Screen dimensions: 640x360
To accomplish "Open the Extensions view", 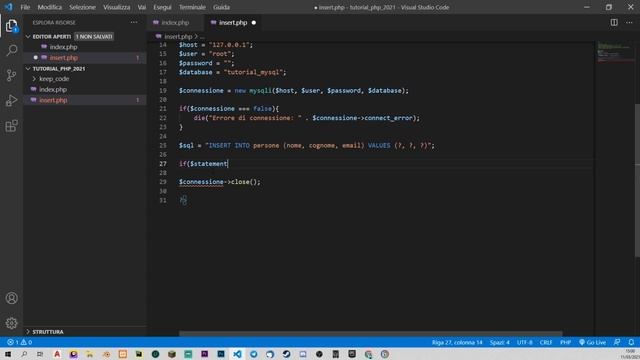I will [11, 126].
